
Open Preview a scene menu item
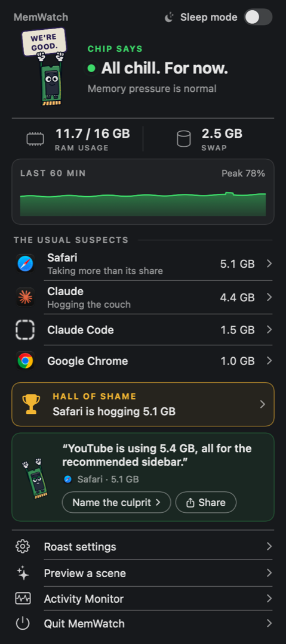tap(143, 573)
